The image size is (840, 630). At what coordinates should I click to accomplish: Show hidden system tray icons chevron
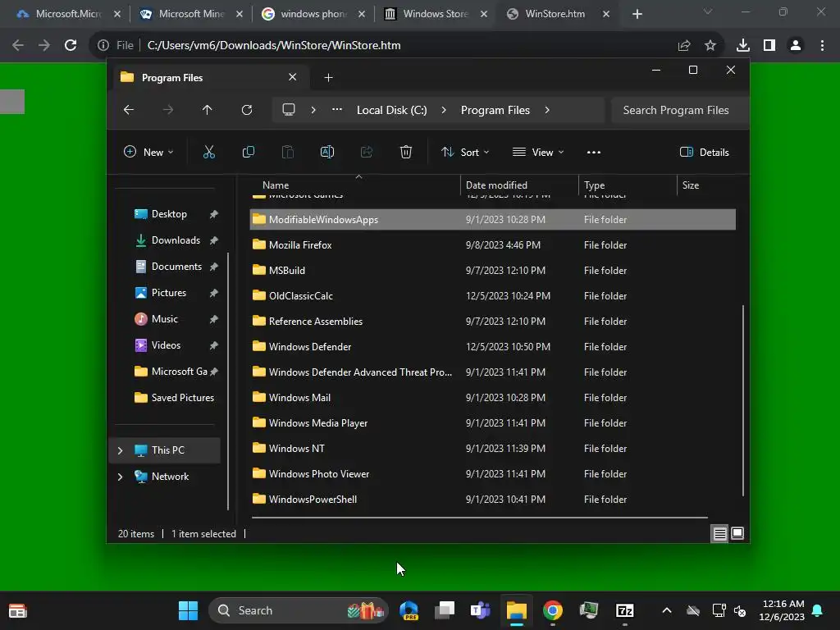667,610
